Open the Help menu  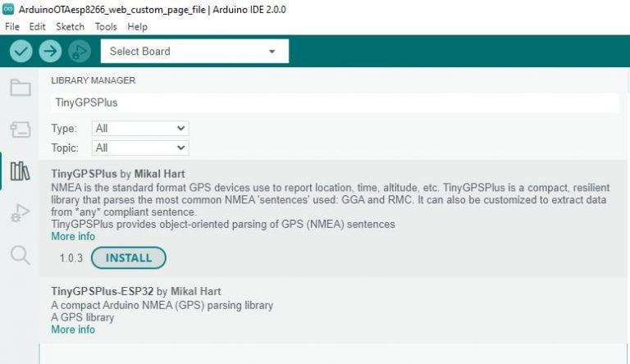(x=138, y=26)
